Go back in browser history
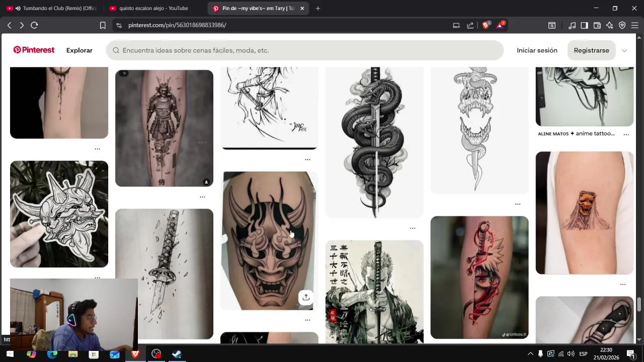Screen dimensions: 644x362 pos(9,25)
